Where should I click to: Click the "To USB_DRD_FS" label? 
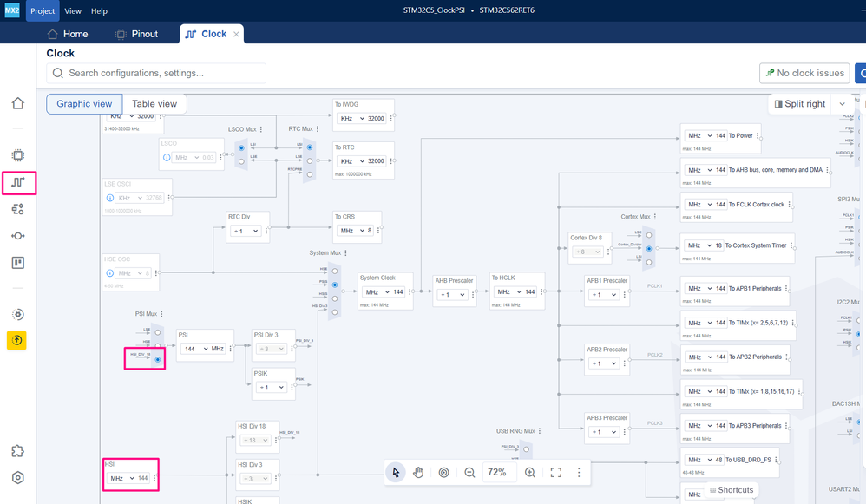748,460
